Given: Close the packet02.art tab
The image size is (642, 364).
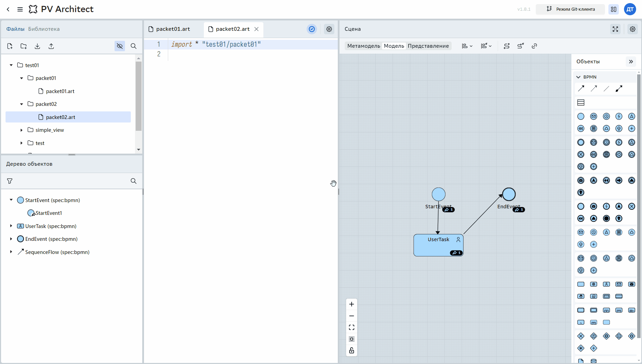Looking at the screenshot, I should 256,29.
